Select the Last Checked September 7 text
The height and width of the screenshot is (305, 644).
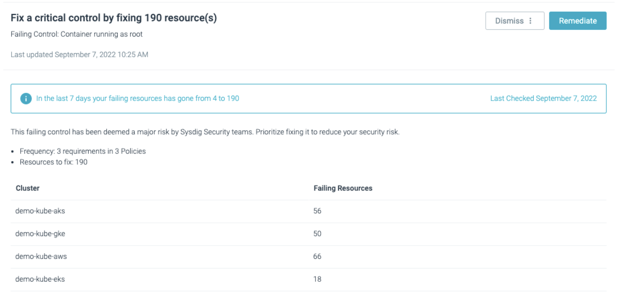pyautogui.click(x=543, y=98)
